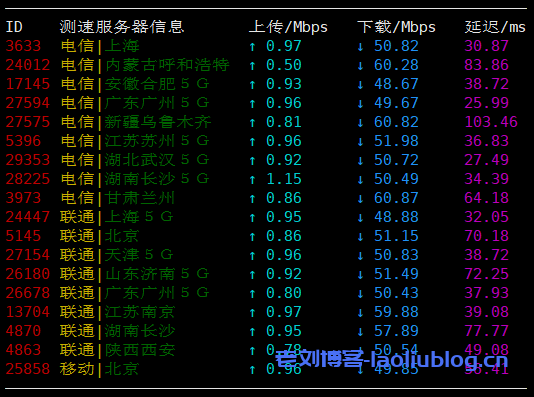Select latency value 39.08
Image resolution: width=534 pixels, height=397 pixels.
(x=487, y=312)
